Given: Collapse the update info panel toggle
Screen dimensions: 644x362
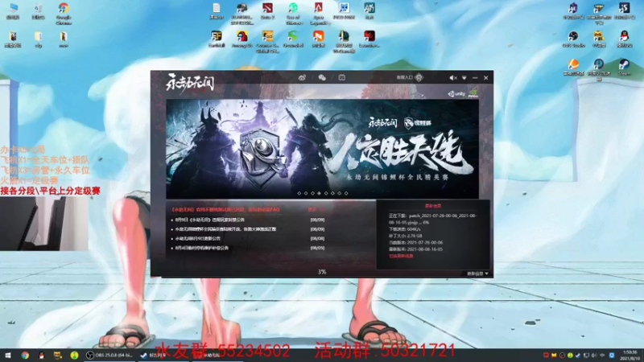Looking at the screenshot, I should 477,274.
